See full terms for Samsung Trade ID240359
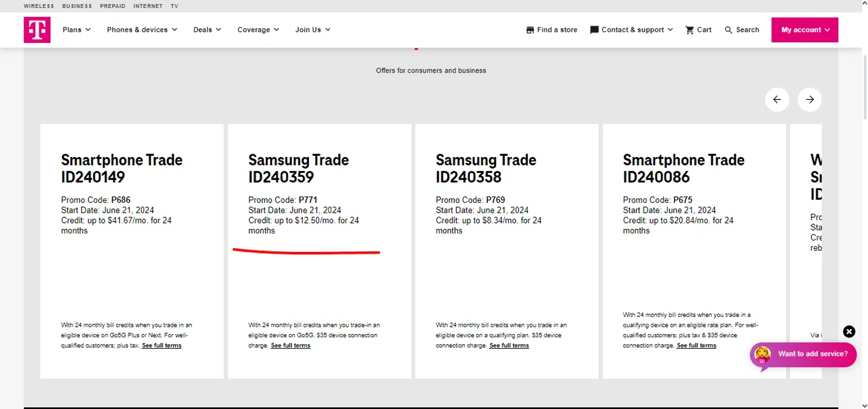The width and height of the screenshot is (868, 409). tap(290, 345)
